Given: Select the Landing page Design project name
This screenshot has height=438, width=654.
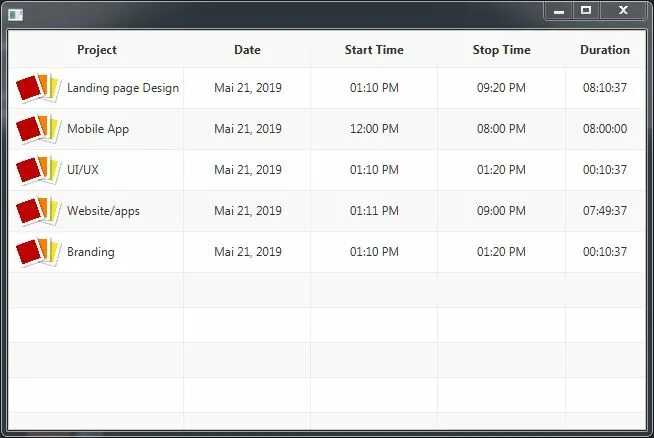Looking at the screenshot, I should point(123,88).
